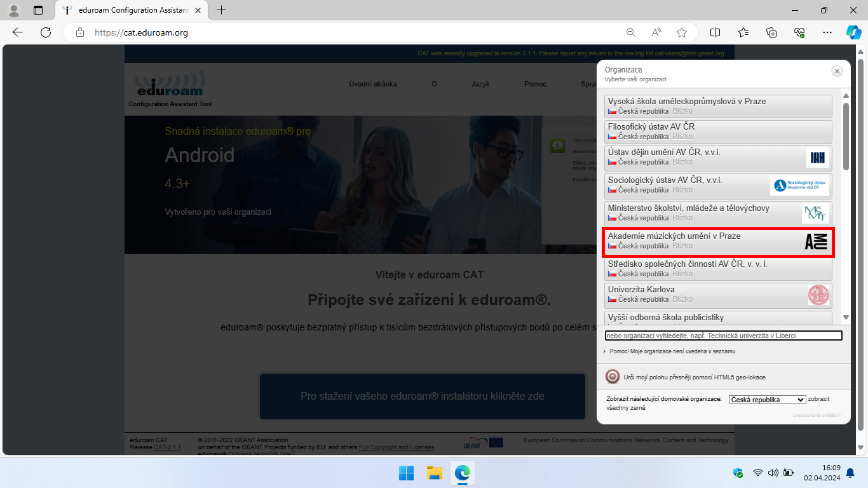Click the eduroam installer download button
The image size is (868, 488).
coord(423,396)
